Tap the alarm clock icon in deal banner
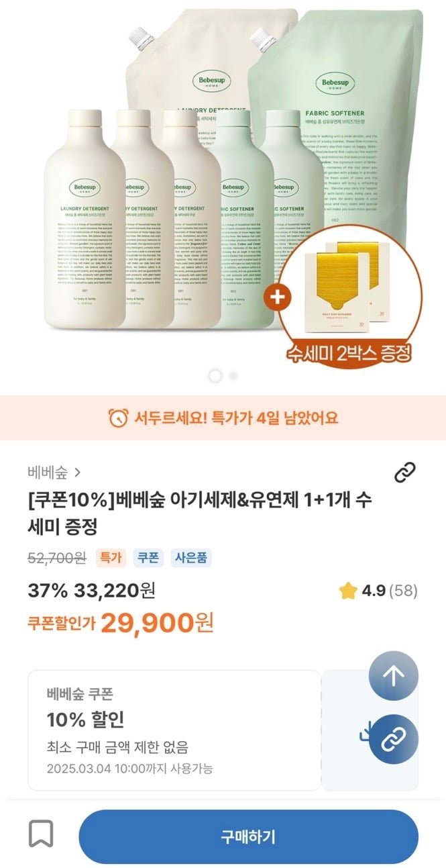The height and width of the screenshot is (868, 446). coord(118,418)
